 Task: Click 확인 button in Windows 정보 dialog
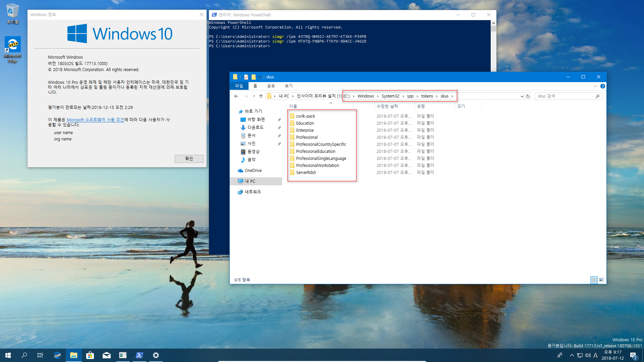pos(189,159)
